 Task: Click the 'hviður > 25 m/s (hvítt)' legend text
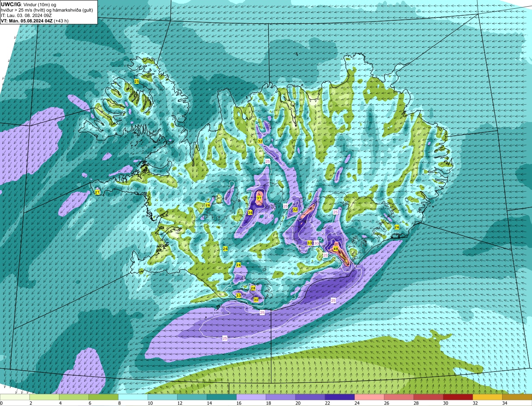[x=25, y=10]
